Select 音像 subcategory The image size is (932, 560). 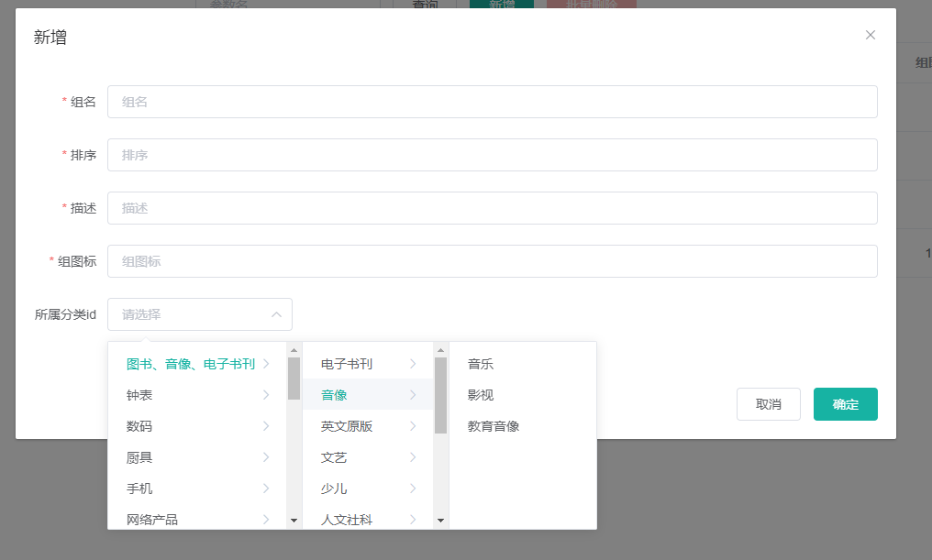point(334,395)
